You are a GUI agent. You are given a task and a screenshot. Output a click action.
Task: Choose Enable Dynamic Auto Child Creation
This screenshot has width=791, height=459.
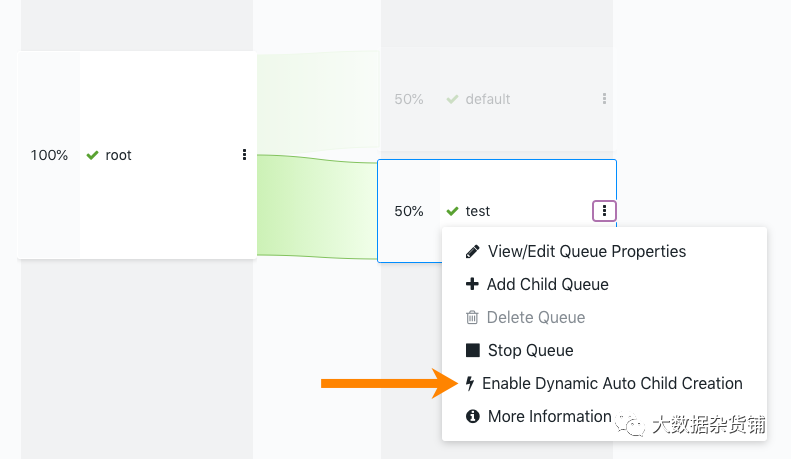612,384
